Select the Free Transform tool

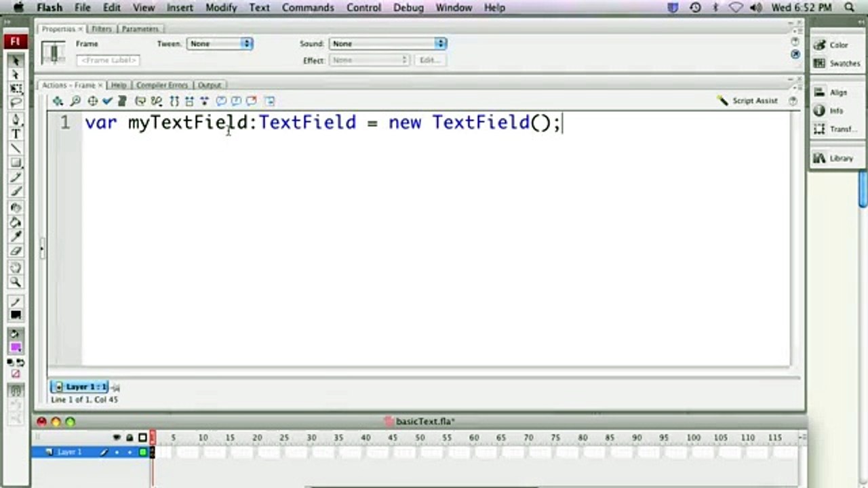[x=16, y=89]
